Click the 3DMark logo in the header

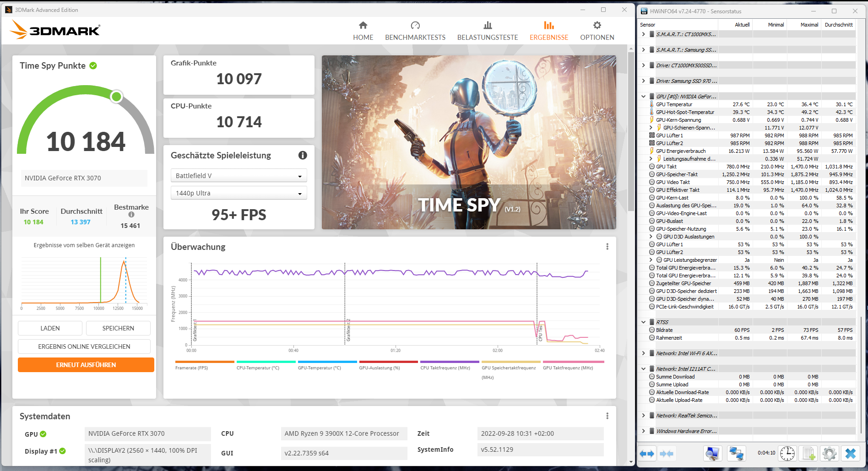55,30
